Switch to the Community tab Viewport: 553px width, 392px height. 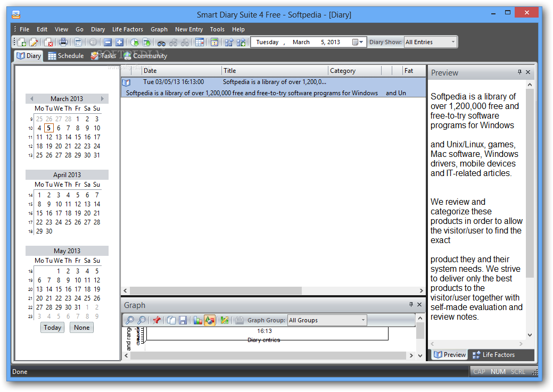[145, 56]
